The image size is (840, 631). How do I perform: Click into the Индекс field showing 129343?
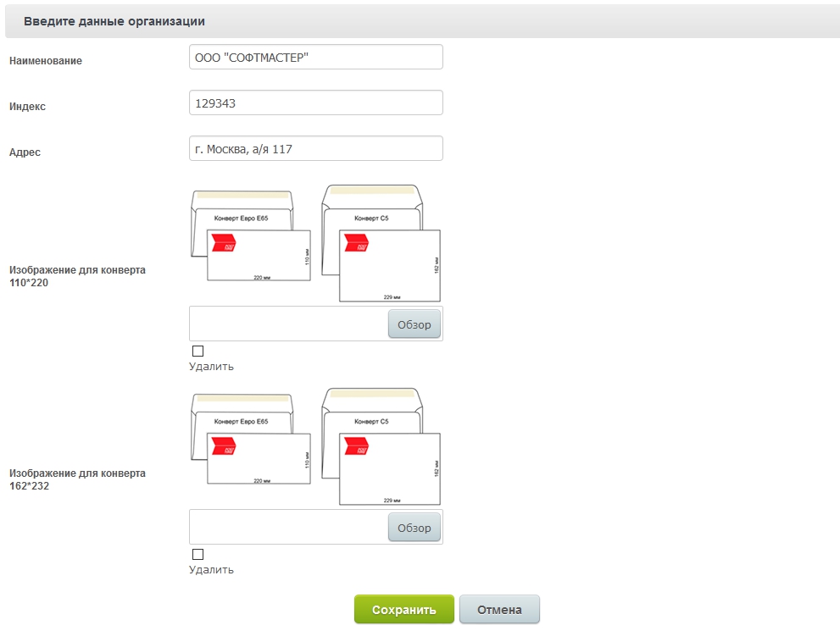click(316, 103)
